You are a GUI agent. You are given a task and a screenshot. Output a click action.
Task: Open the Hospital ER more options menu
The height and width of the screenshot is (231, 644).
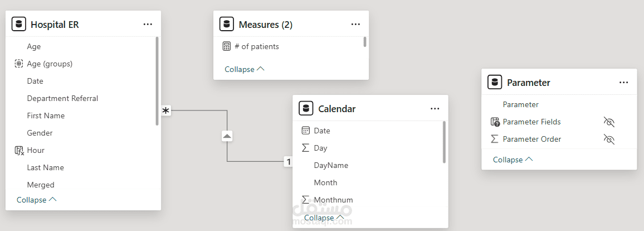(x=148, y=24)
